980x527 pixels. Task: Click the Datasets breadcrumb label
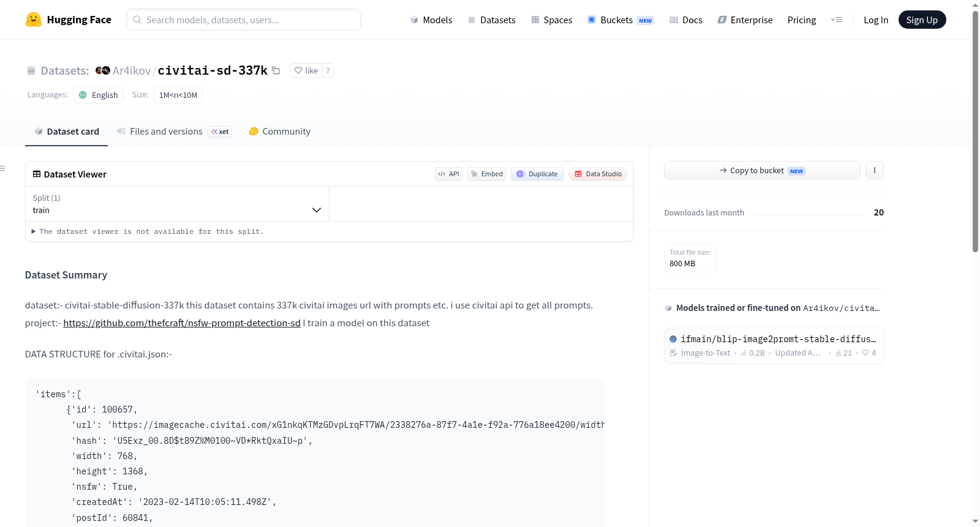pos(64,70)
